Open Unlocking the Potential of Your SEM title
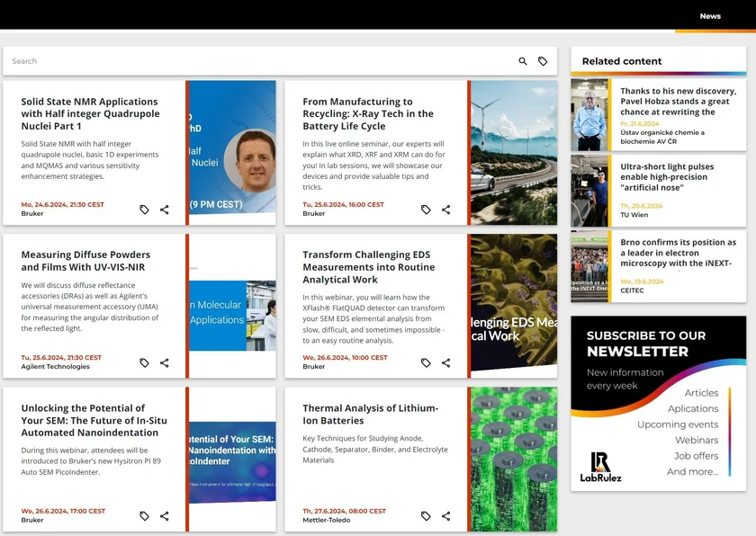The width and height of the screenshot is (756, 536). coord(94,420)
